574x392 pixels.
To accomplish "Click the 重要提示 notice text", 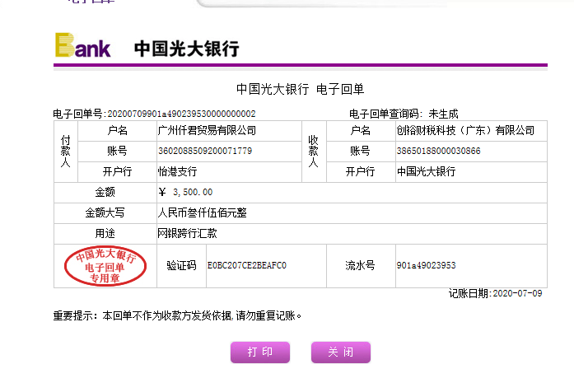I will point(177,315).
